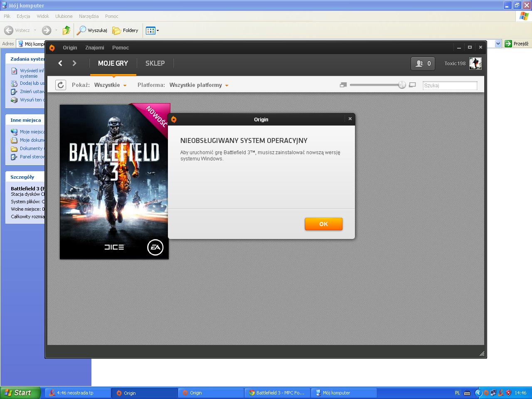
Task: Click the Dodaj lub usuń programy link
Action: tap(32, 83)
